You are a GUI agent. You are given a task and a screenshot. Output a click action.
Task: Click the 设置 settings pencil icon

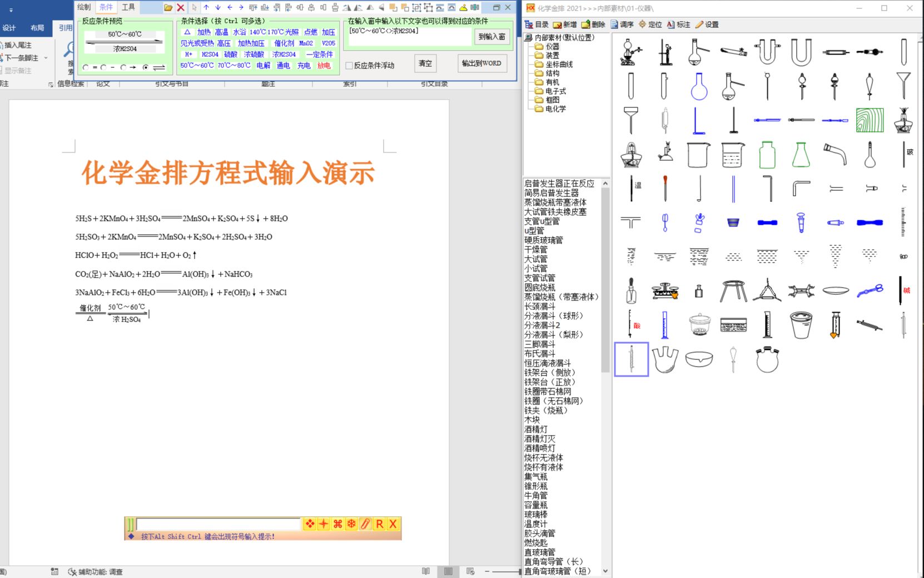coord(707,24)
